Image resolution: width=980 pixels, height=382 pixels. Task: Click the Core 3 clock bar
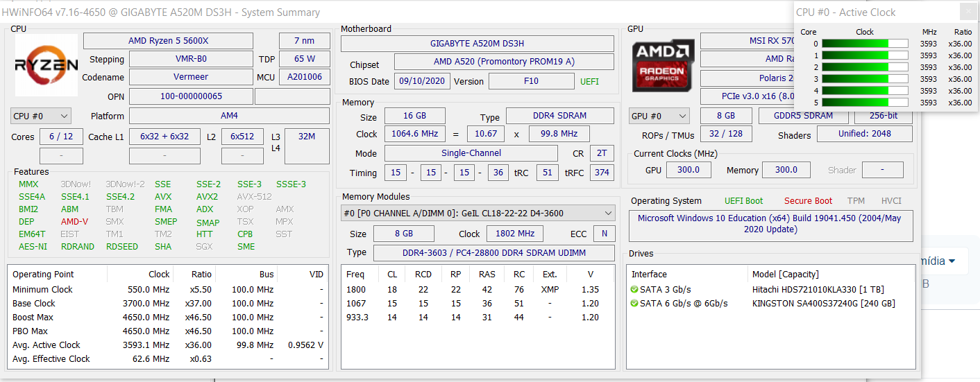[x=865, y=79]
